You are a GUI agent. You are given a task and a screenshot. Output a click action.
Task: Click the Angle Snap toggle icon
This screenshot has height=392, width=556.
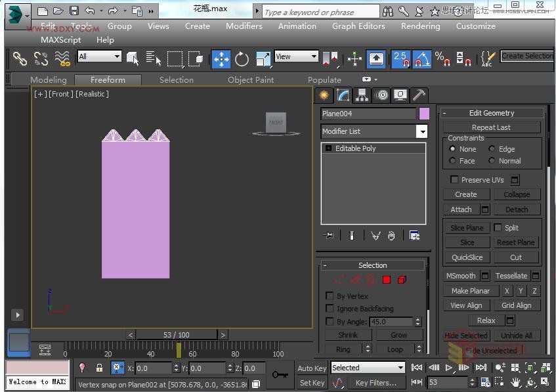pyautogui.click(x=421, y=59)
